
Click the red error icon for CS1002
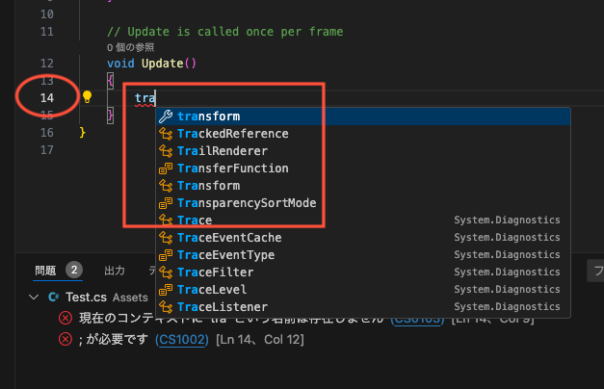coord(65,339)
